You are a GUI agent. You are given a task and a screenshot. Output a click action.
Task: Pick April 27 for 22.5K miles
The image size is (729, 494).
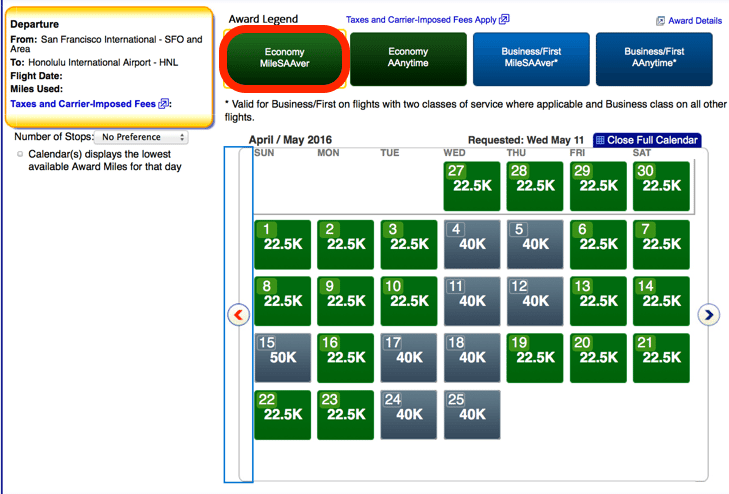(472, 186)
